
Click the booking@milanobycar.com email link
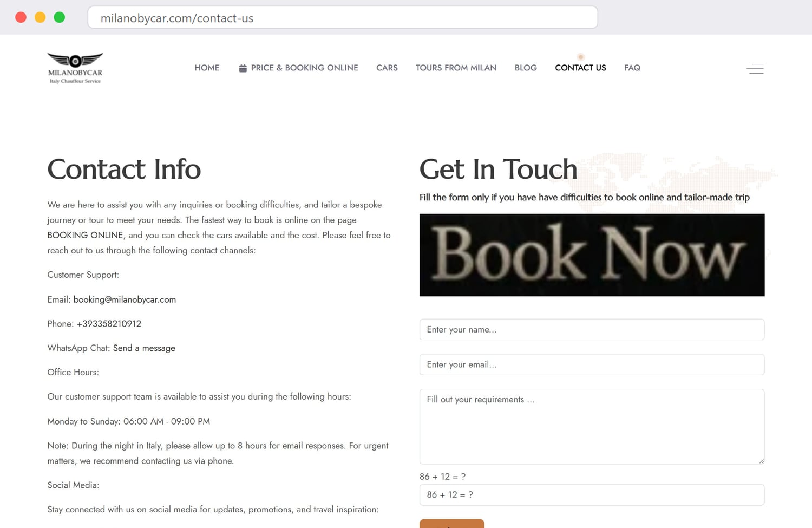(125, 299)
